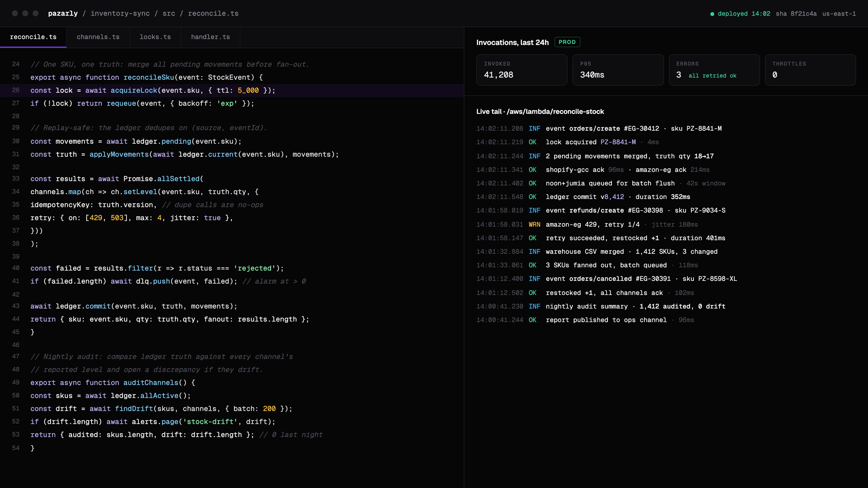The height and width of the screenshot is (488, 868).
Task: Open the locks.ts tab
Action: click(x=155, y=37)
